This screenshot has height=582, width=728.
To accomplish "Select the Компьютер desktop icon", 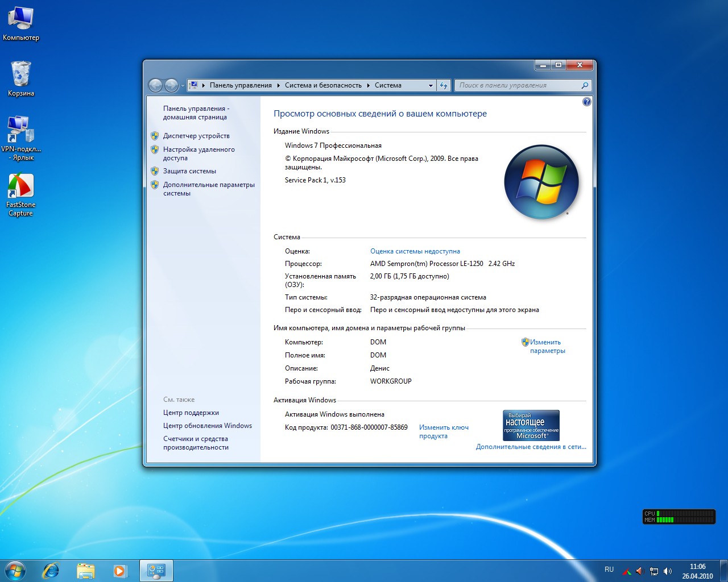I will click(x=21, y=24).
